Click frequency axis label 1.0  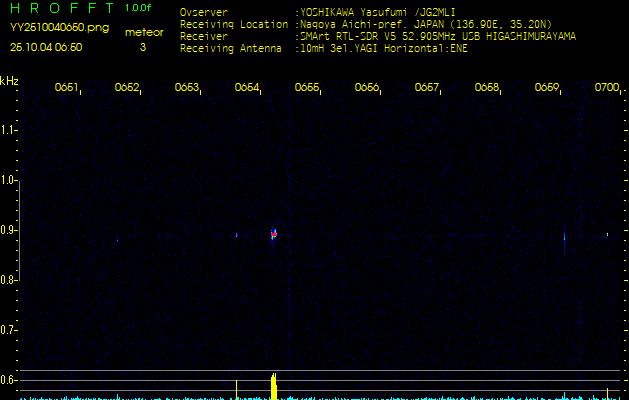pos(7,180)
